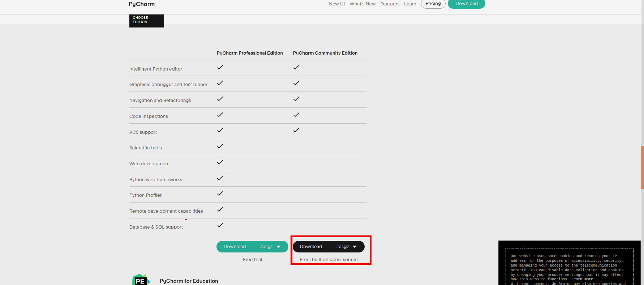
Task: Click the Python Profiler row label
Action: click(145, 195)
